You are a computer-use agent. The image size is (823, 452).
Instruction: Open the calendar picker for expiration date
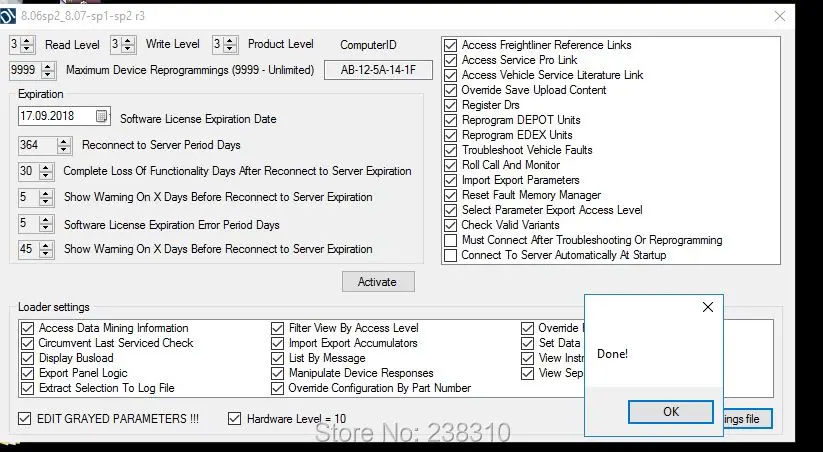[101, 116]
